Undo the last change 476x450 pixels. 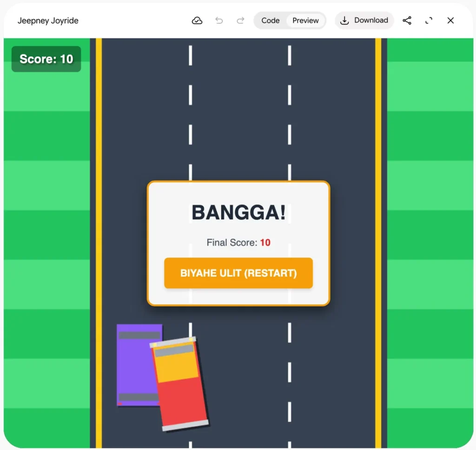tap(219, 20)
